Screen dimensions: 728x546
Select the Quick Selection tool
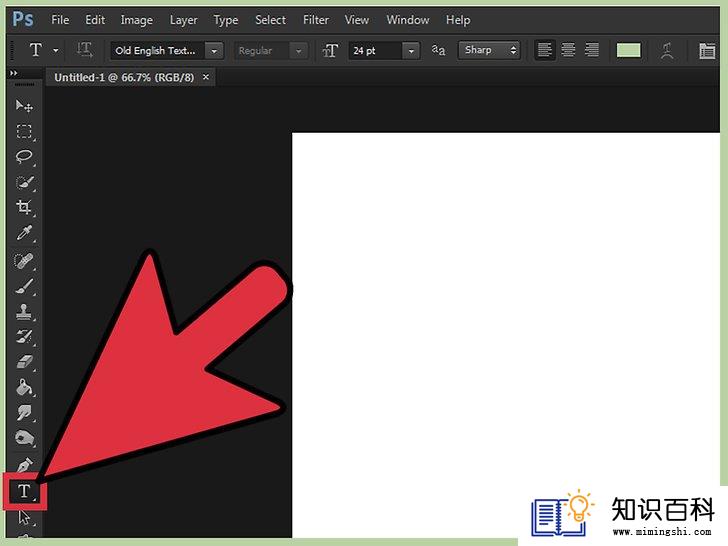pos(24,182)
